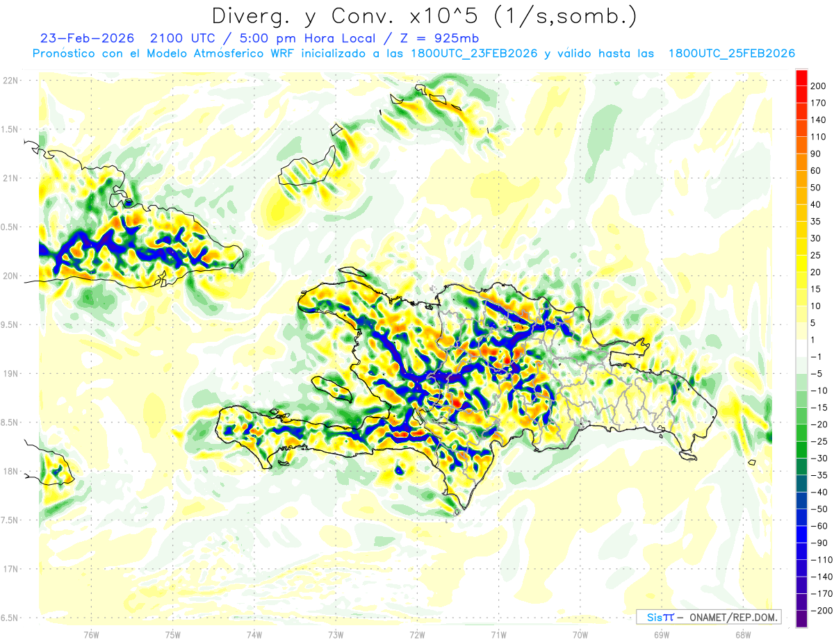The image size is (834, 644).
Task: Click the "170" legend value
Action: 819,103
